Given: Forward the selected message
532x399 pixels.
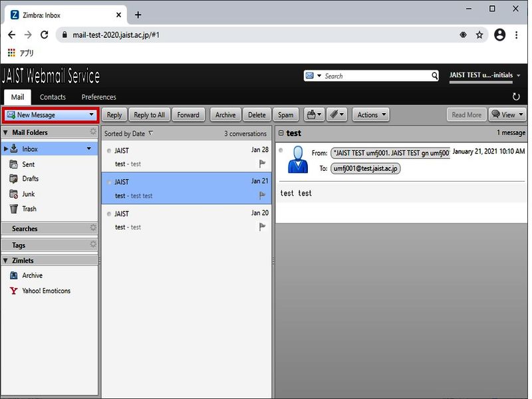Looking at the screenshot, I should click(x=188, y=115).
